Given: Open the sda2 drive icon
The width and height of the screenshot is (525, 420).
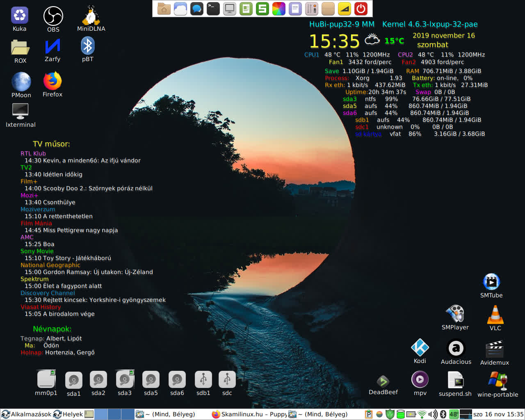Looking at the screenshot, I should click(98, 379).
